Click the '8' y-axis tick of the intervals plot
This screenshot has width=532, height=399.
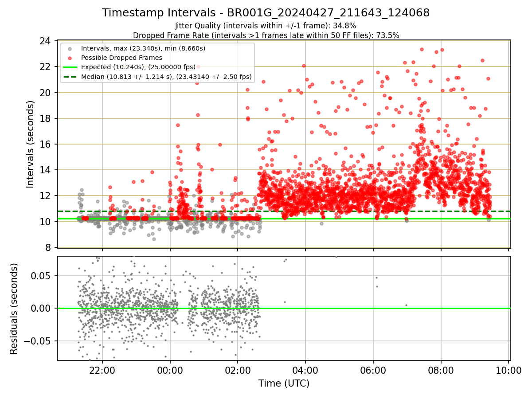click(47, 247)
